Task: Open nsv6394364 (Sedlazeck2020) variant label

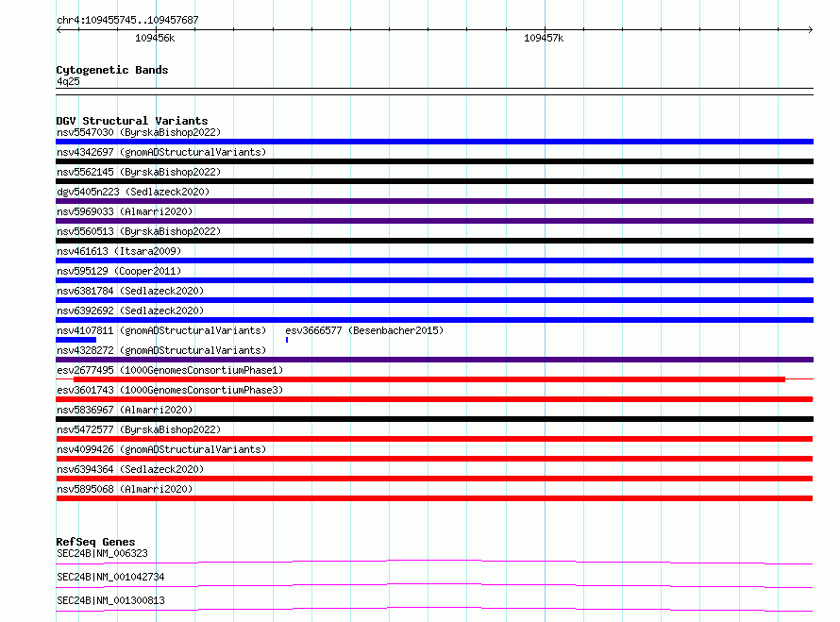Action: (130, 469)
